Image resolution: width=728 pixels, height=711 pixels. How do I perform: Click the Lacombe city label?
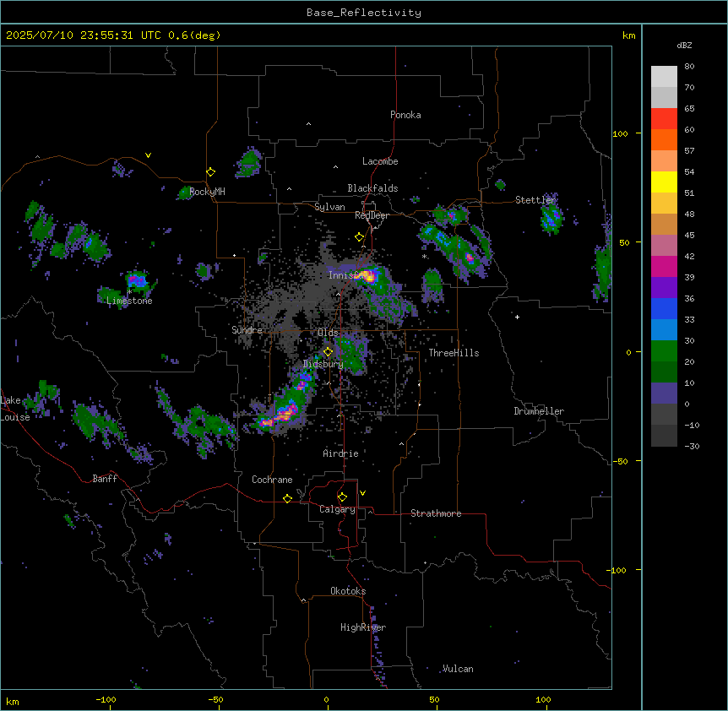pyautogui.click(x=380, y=161)
